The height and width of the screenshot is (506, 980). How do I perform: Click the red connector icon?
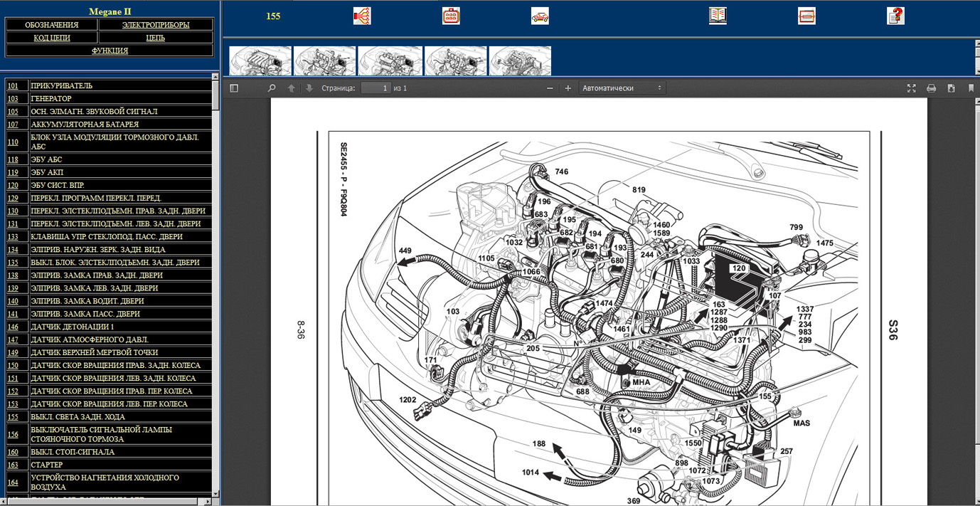pos(451,16)
